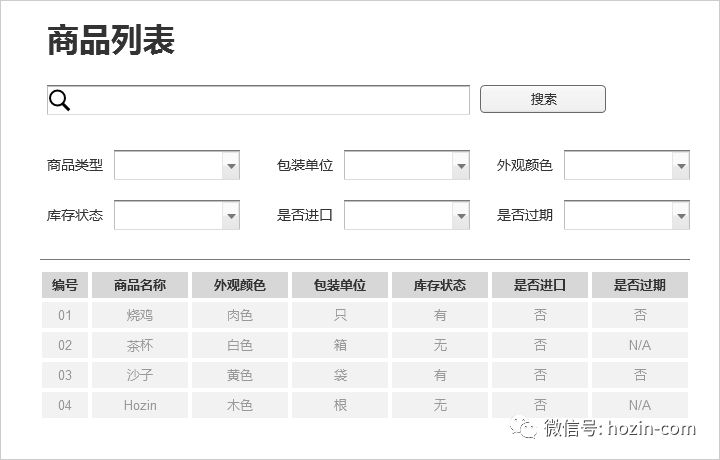Expand the 是否进口 filter dropdown

[407, 215]
